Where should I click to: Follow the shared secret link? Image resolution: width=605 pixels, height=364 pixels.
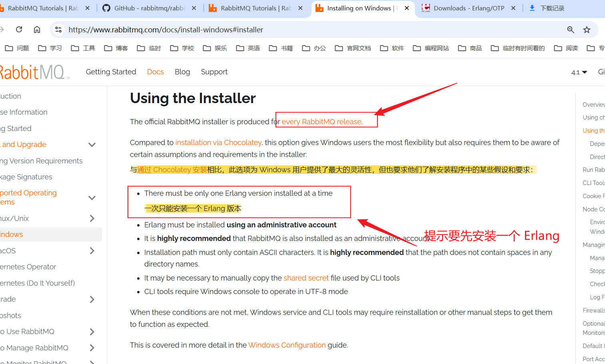coord(306,278)
